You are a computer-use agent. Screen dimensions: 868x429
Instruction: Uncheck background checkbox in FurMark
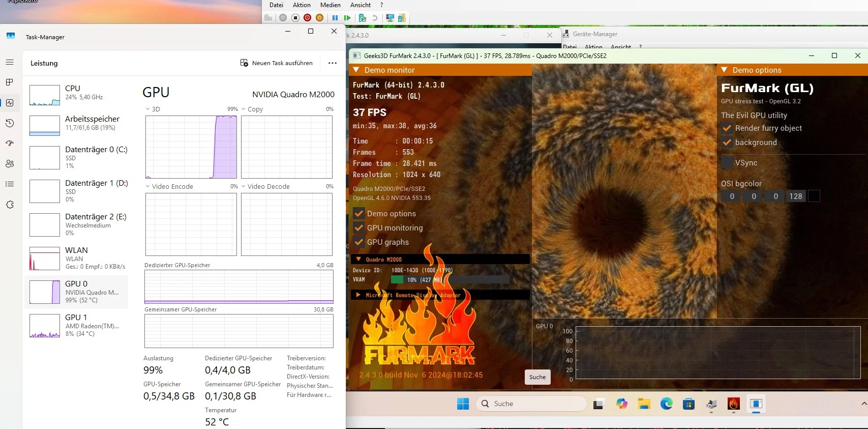tap(727, 142)
